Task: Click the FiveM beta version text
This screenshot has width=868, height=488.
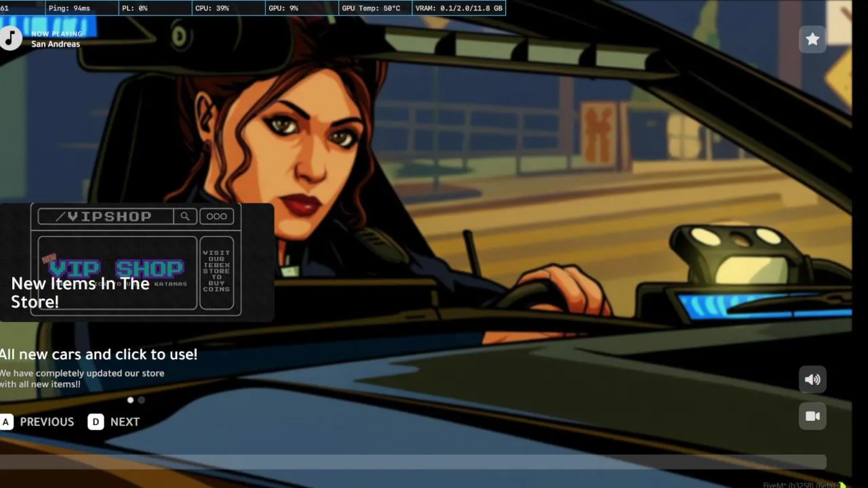Action: pyautogui.click(x=799, y=485)
